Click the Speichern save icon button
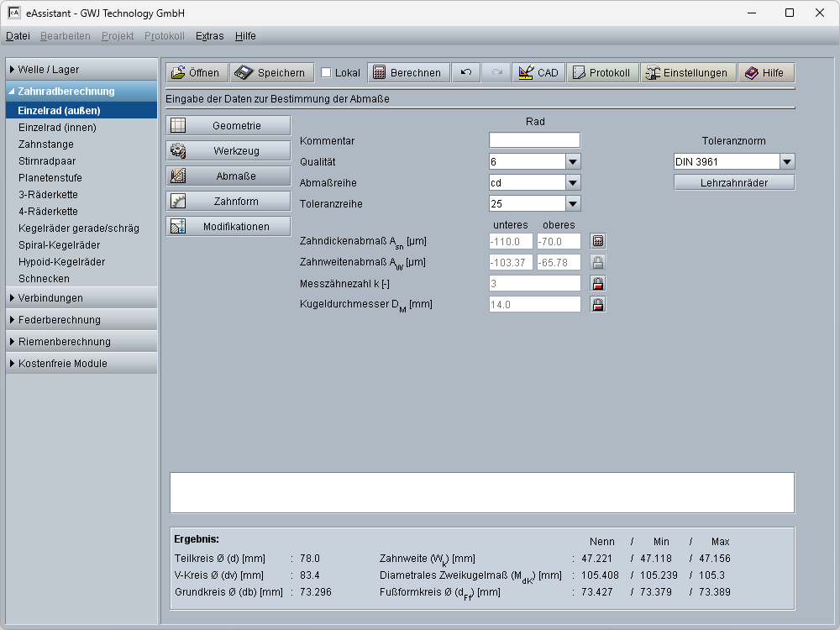The width and height of the screenshot is (840, 630). coord(272,73)
